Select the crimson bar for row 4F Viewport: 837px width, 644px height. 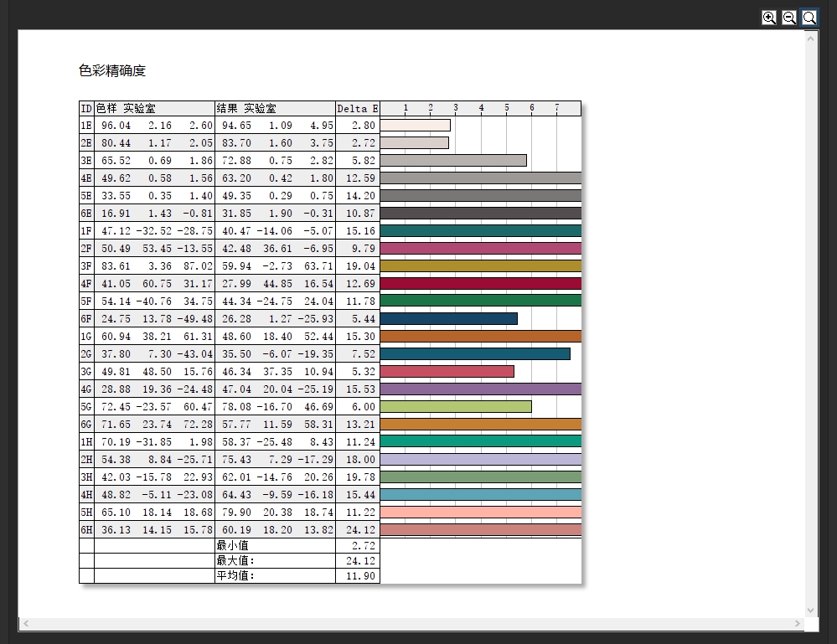478,283
